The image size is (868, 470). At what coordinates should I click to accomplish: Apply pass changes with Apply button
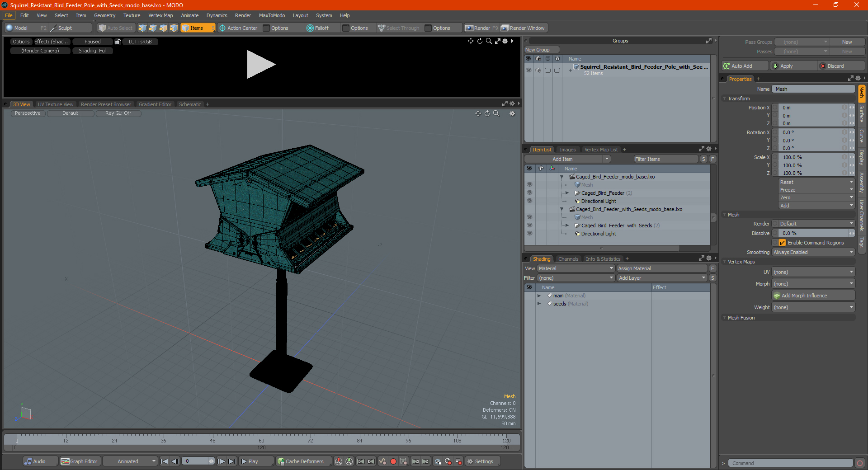794,66
